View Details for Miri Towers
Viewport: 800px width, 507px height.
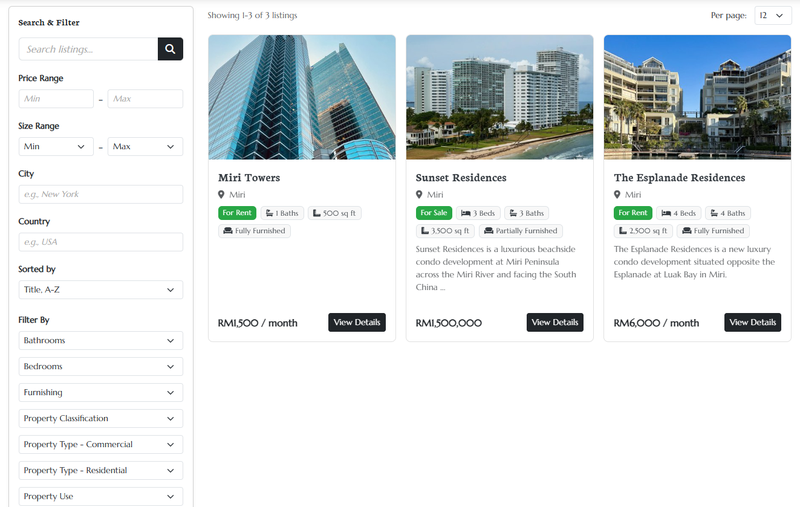(x=357, y=323)
